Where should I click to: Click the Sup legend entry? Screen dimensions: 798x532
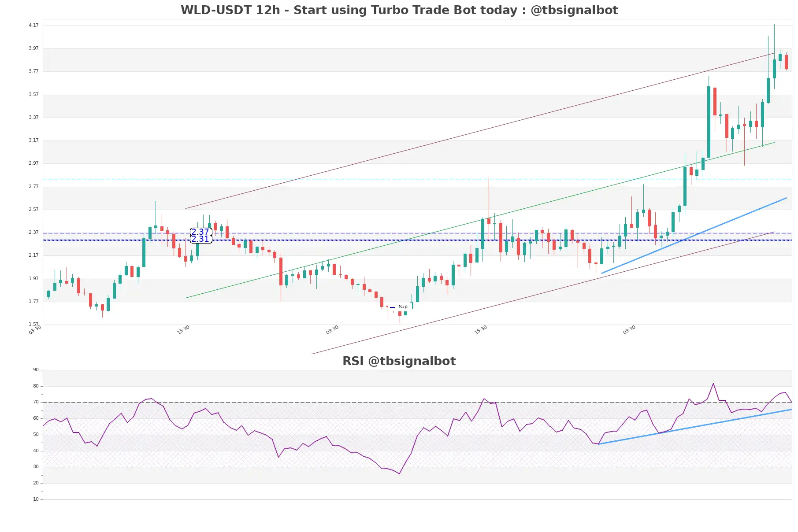(x=399, y=307)
